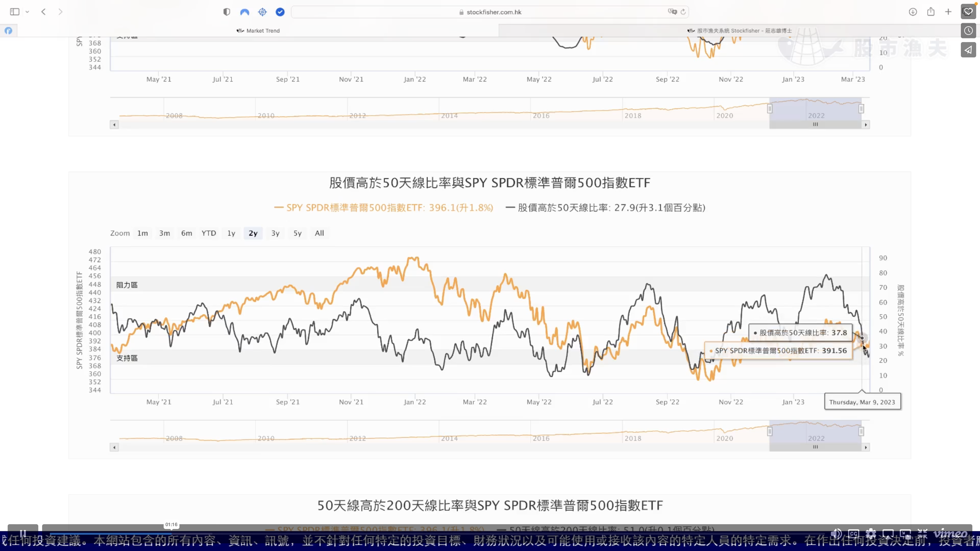Open the sidebar tab group dropdown chevron

[27, 12]
